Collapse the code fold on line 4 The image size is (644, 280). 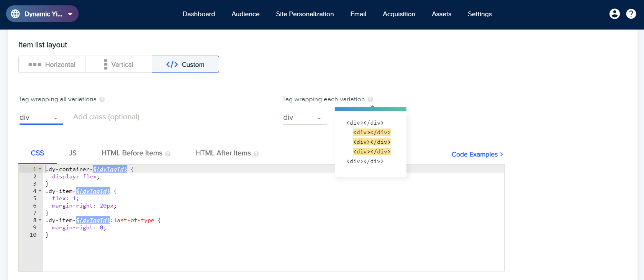pos(40,191)
